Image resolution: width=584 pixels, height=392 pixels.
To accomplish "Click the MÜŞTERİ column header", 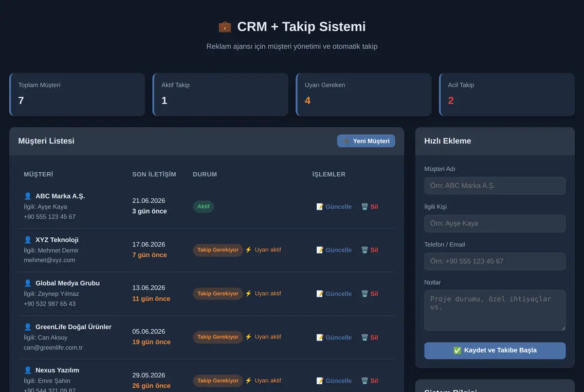I will pyautogui.click(x=38, y=174).
